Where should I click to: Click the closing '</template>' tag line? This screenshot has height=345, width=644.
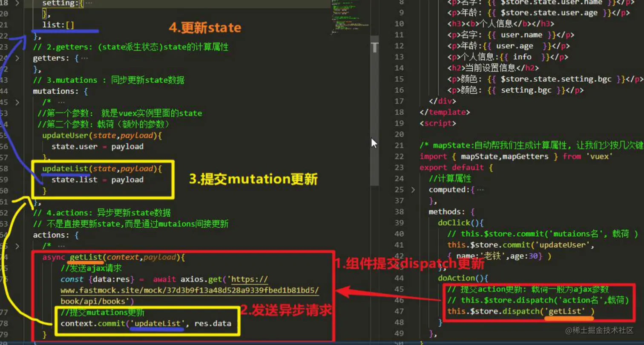445,113
